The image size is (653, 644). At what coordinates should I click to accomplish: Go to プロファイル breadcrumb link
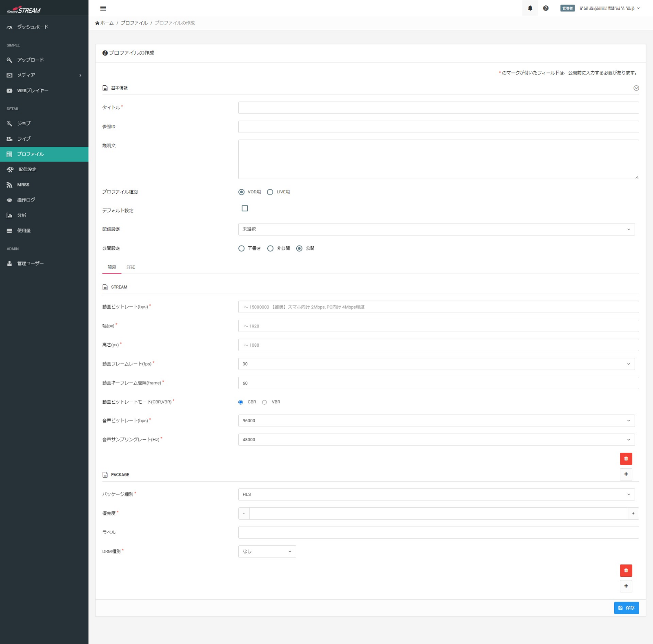tap(134, 23)
